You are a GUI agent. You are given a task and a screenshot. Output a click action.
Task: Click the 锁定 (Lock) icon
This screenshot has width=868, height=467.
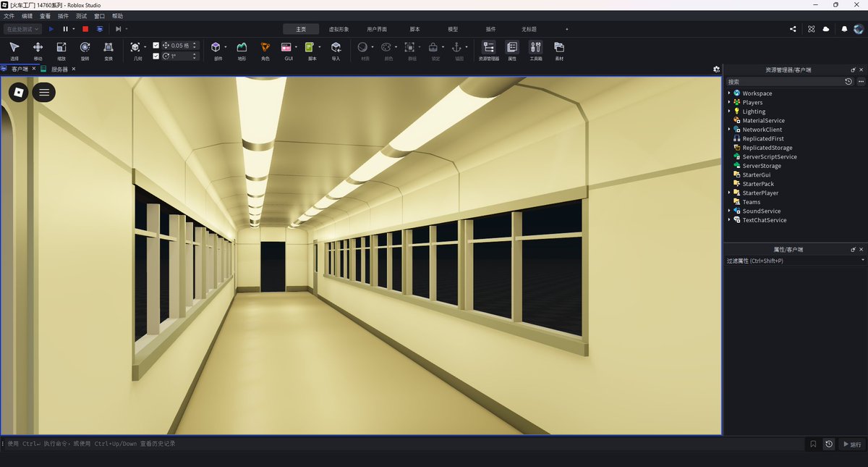pos(433,47)
